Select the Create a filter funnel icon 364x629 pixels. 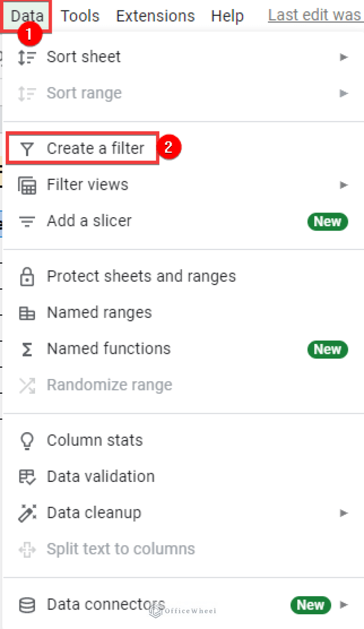pos(27,148)
